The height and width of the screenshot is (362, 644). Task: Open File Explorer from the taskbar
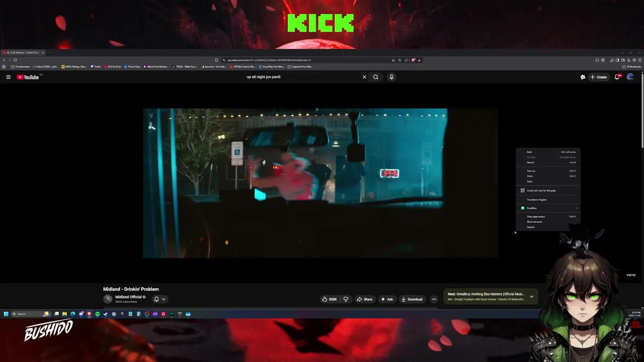[64, 314]
